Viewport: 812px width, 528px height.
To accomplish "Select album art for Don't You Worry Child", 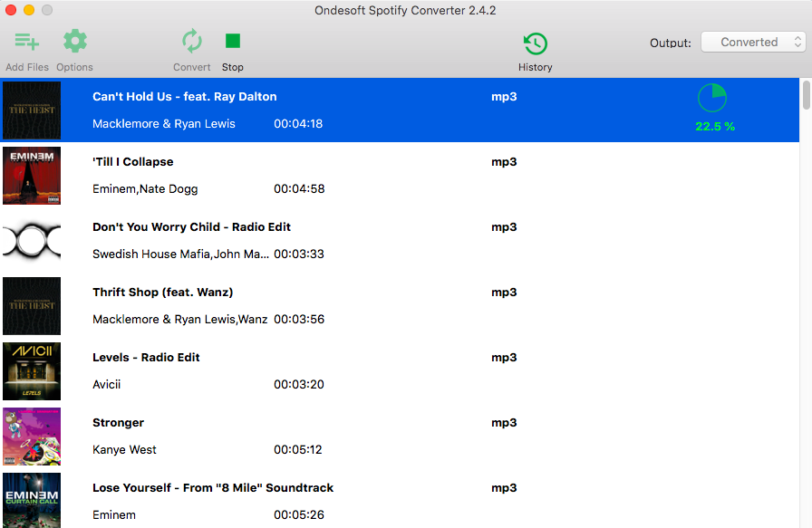I will click(x=32, y=241).
